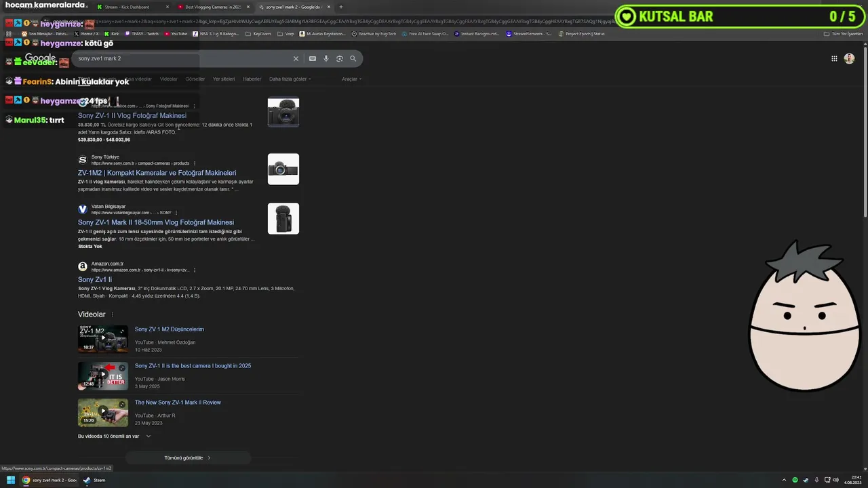Image resolution: width=868 pixels, height=488 pixels.
Task: Open the Project Epoch | Status bookmark
Action: click(x=581, y=33)
